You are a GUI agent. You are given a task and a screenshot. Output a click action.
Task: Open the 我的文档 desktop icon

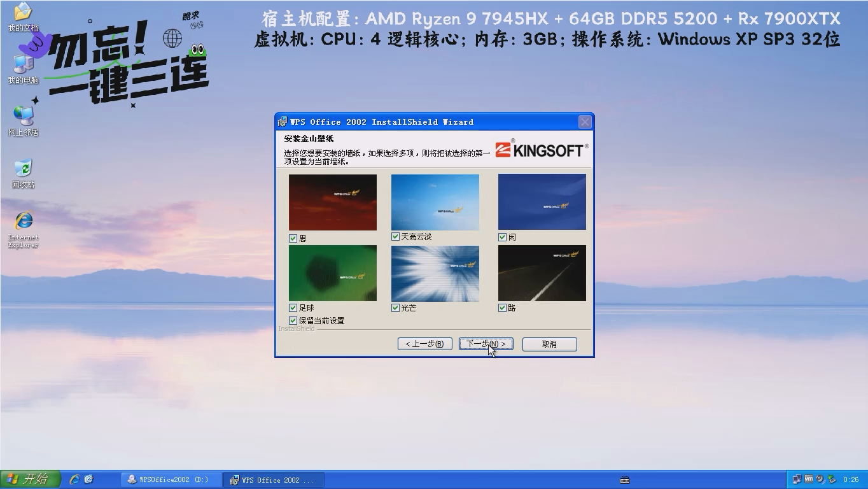coord(23,17)
